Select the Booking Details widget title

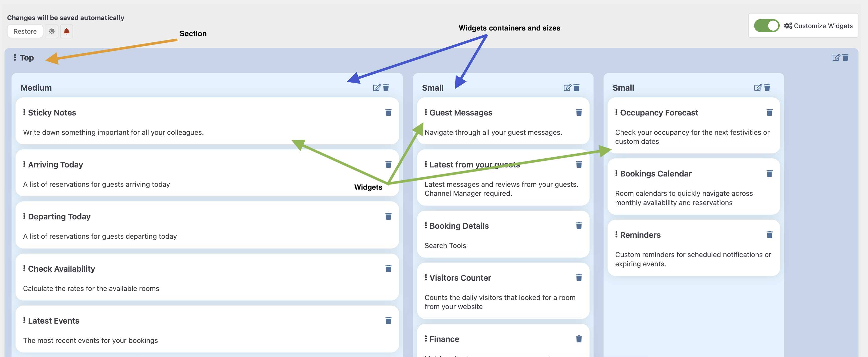(x=459, y=226)
